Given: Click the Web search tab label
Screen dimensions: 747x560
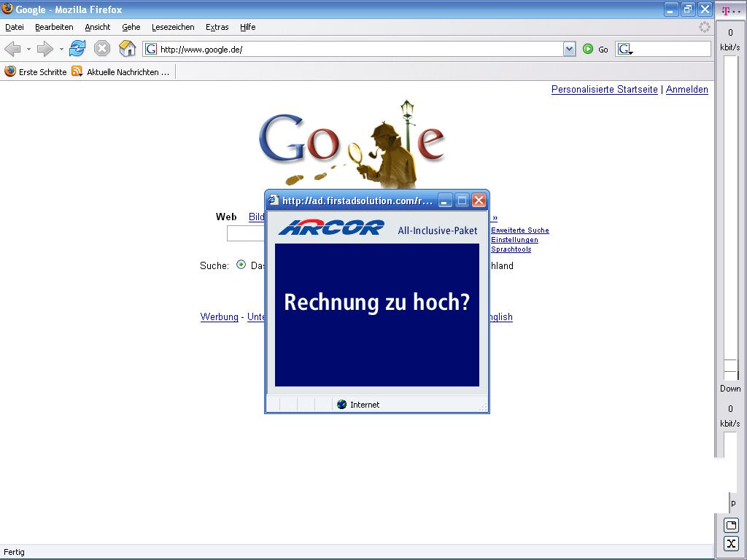Looking at the screenshot, I should (226, 217).
